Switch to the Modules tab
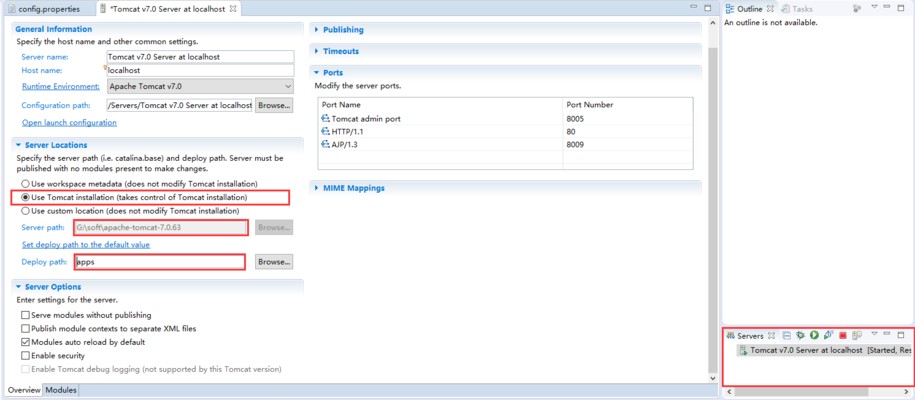This screenshot has width=915, height=400. click(60, 390)
